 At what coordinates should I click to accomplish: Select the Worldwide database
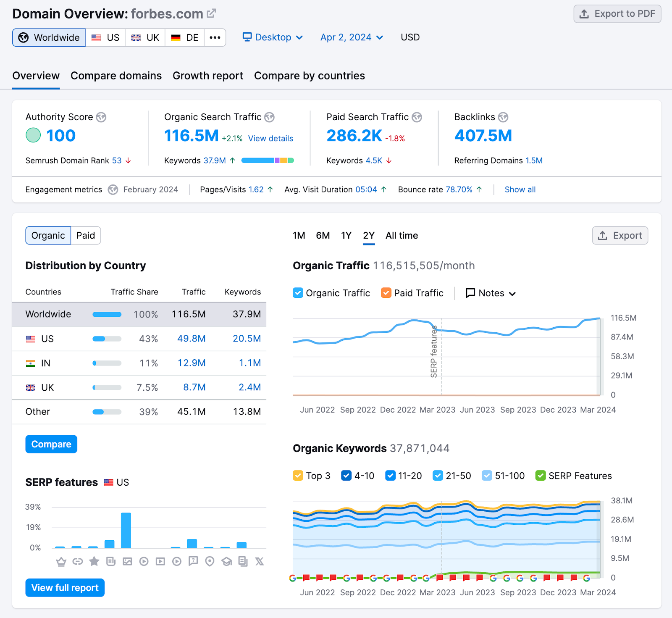[49, 37]
